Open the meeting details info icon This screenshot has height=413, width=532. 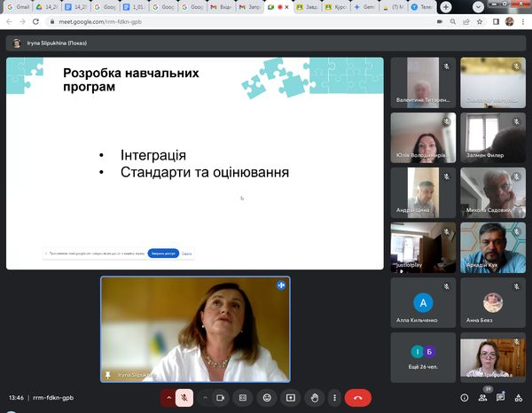[464, 398]
